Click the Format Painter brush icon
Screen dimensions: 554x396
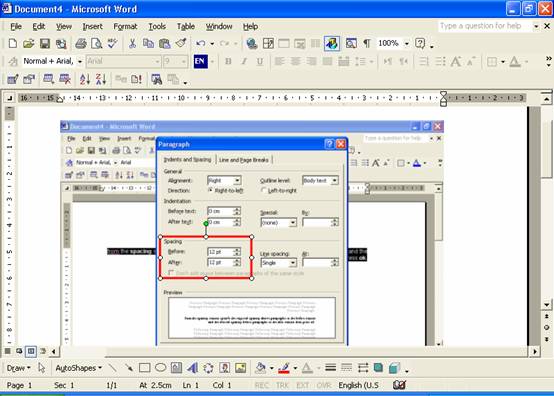(x=181, y=43)
